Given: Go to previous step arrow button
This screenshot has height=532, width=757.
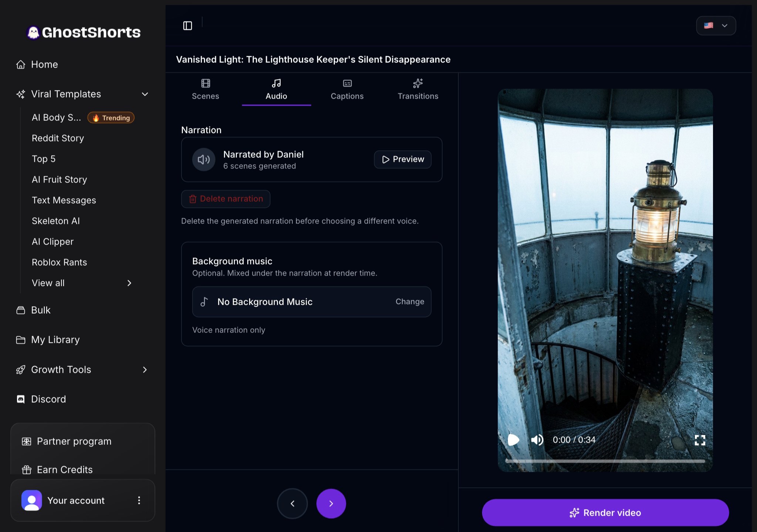Looking at the screenshot, I should 292,504.
